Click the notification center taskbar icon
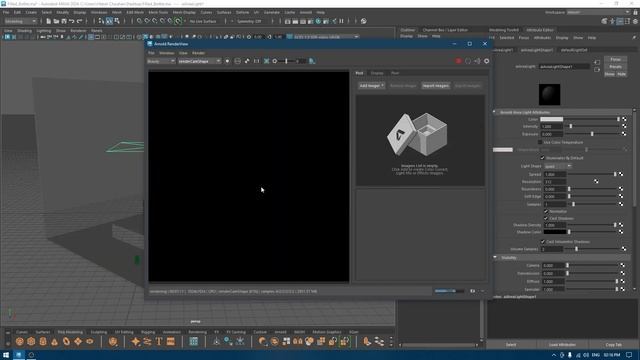 (629, 355)
